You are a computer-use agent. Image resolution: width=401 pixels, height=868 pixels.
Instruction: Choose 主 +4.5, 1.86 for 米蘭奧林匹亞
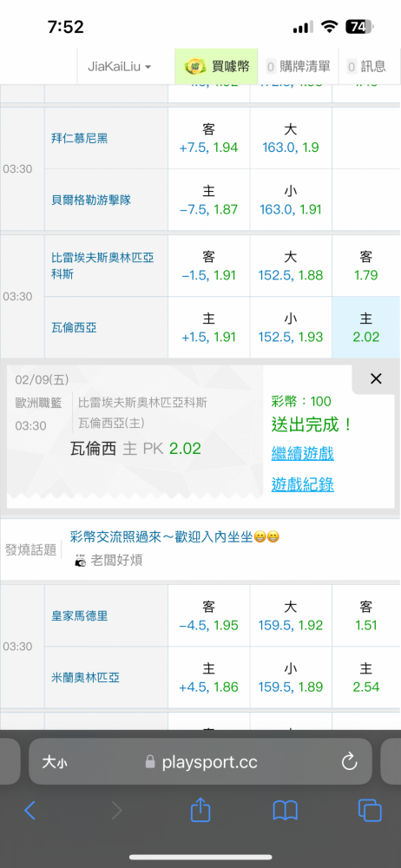point(209,678)
